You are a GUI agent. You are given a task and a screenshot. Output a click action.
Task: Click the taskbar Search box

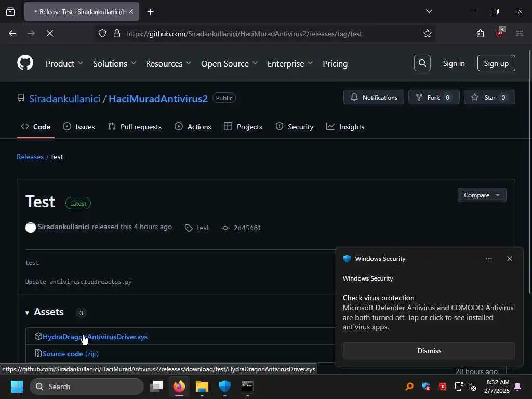coord(87,387)
